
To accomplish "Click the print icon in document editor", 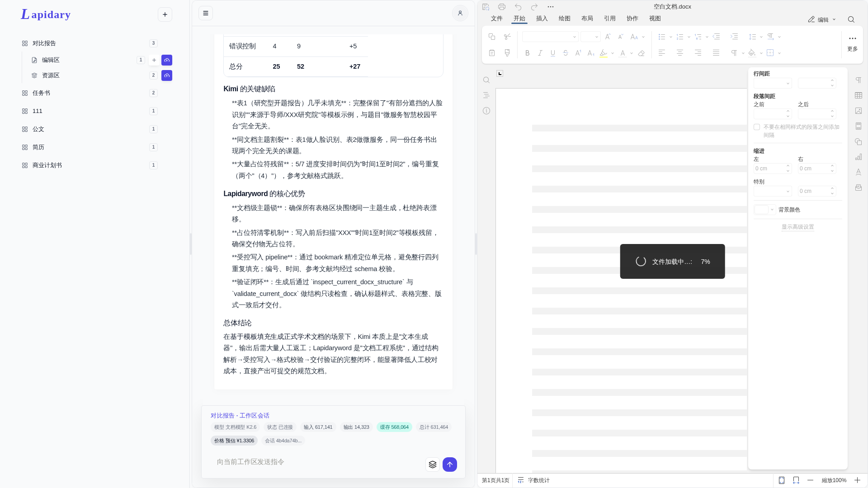I will [x=502, y=7].
